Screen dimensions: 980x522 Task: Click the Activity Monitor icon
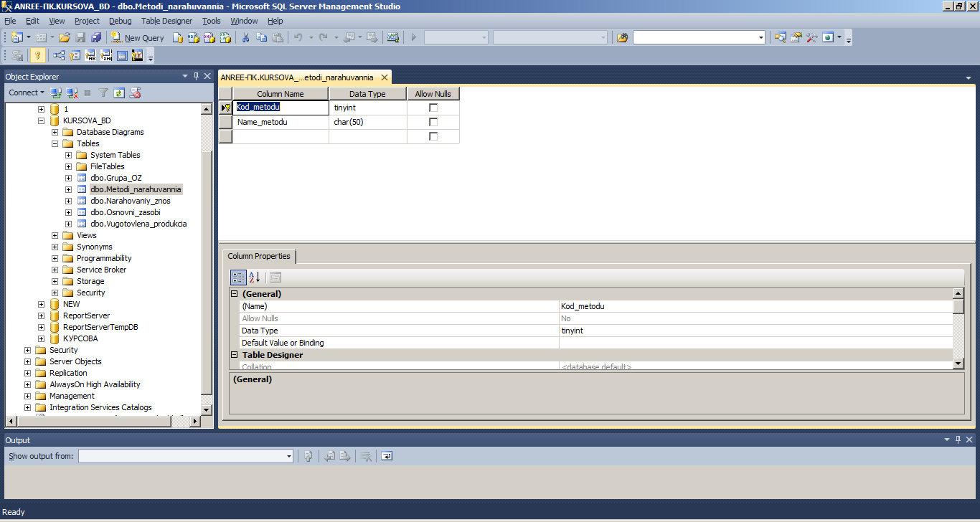pyautogui.click(x=393, y=37)
